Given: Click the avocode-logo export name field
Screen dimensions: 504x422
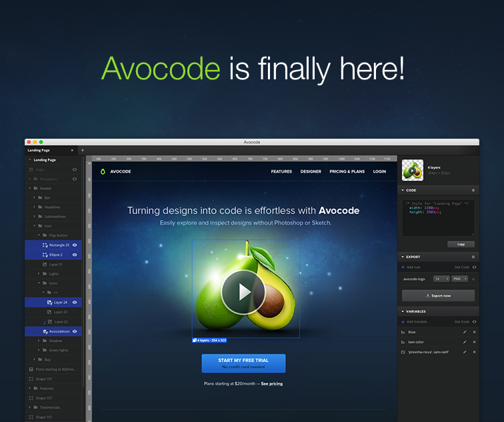Looking at the screenshot, I should click(x=414, y=279).
